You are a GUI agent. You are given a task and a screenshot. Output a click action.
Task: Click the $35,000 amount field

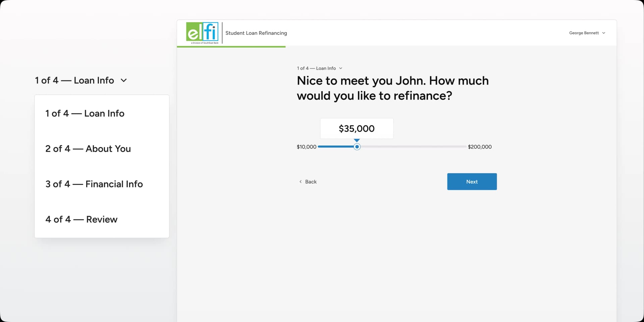click(x=357, y=129)
